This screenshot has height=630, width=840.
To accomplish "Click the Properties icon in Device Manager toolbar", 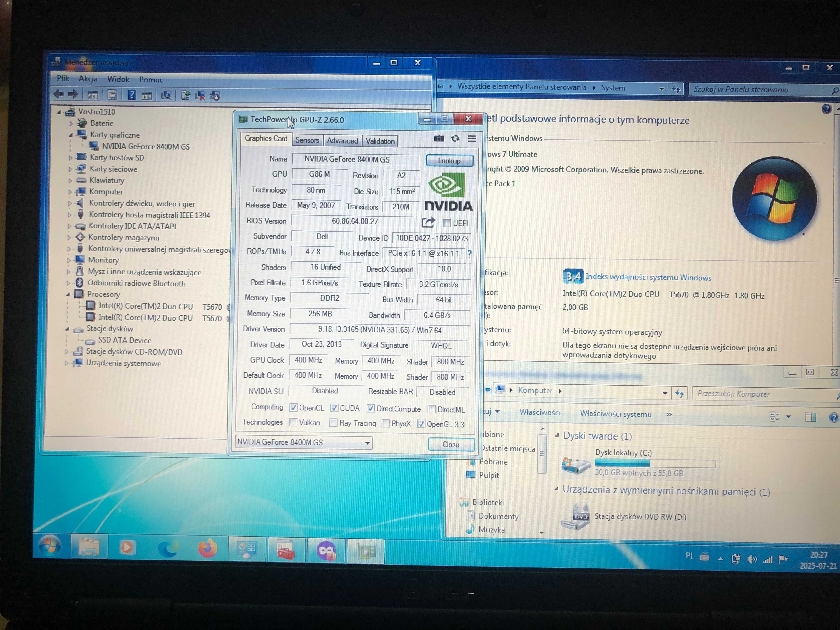I will click(x=112, y=95).
